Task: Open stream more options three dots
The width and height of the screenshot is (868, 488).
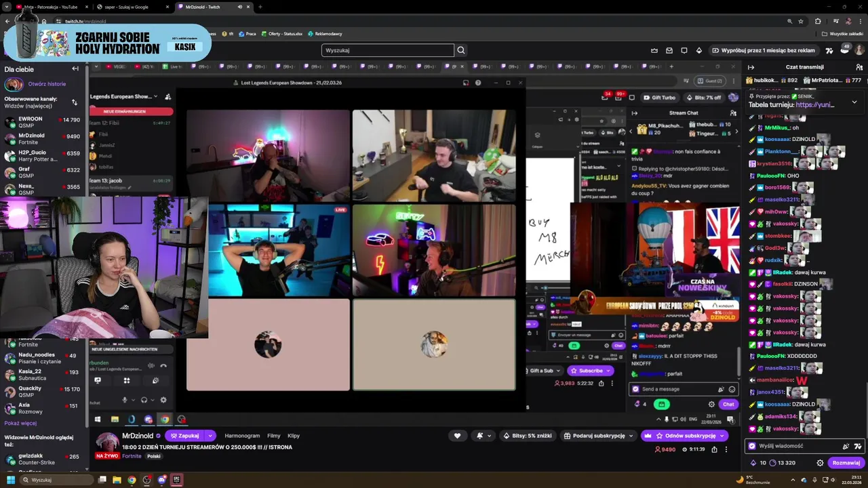Action: point(726,449)
